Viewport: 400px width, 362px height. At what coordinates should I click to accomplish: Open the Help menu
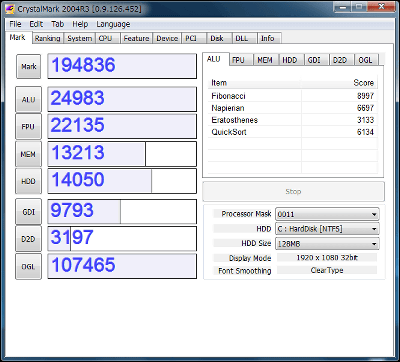(x=80, y=24)
